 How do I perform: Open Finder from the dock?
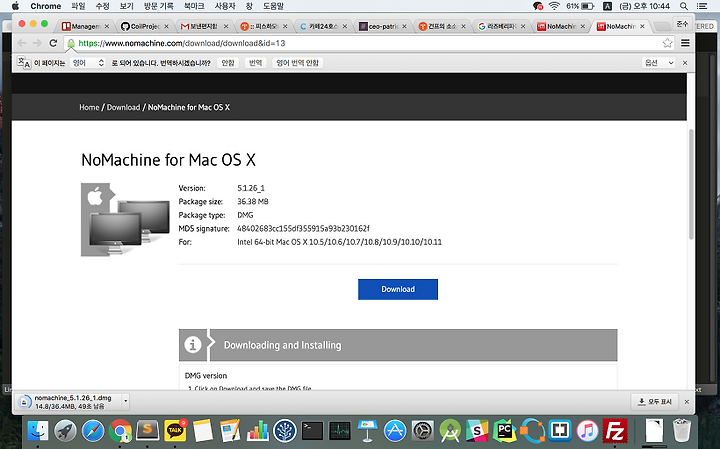click(x=38, y=431)
